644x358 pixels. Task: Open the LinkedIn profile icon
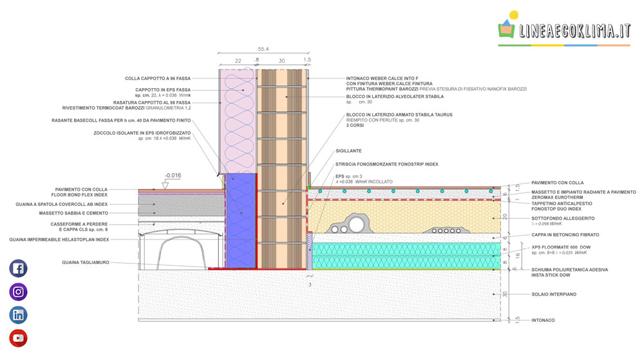18,315
